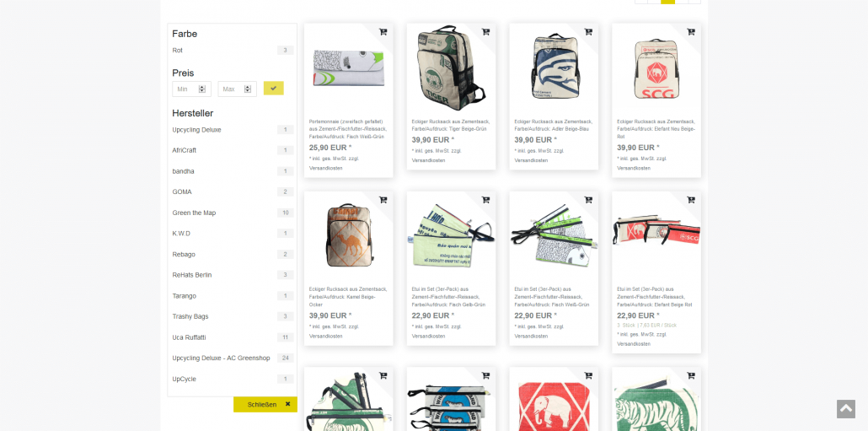Open the Kamel Beige-Ocker backpack product title
This screenshot has width=868, height=431.
click(x=348, y=297)
